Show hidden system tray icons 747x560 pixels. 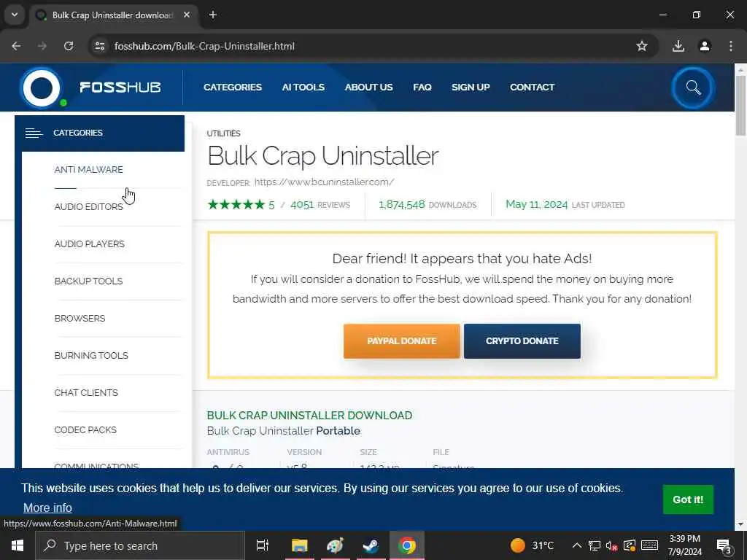coord(576,545)
